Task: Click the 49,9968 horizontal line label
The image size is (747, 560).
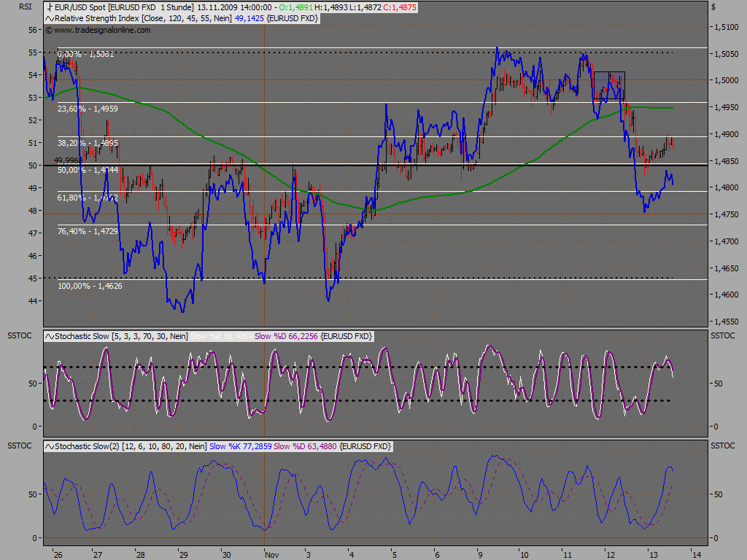Action: [x=69, y=161]
